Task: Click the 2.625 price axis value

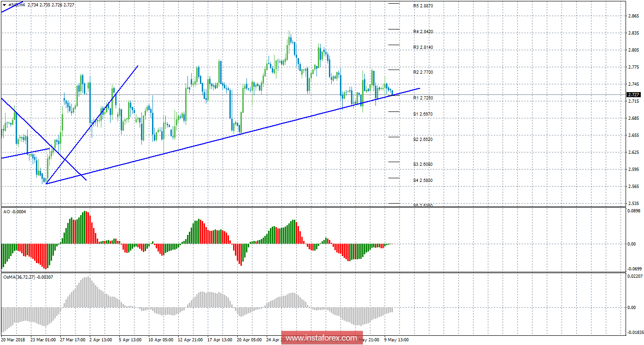Action: pyautogui.click(x=633, y=152)
